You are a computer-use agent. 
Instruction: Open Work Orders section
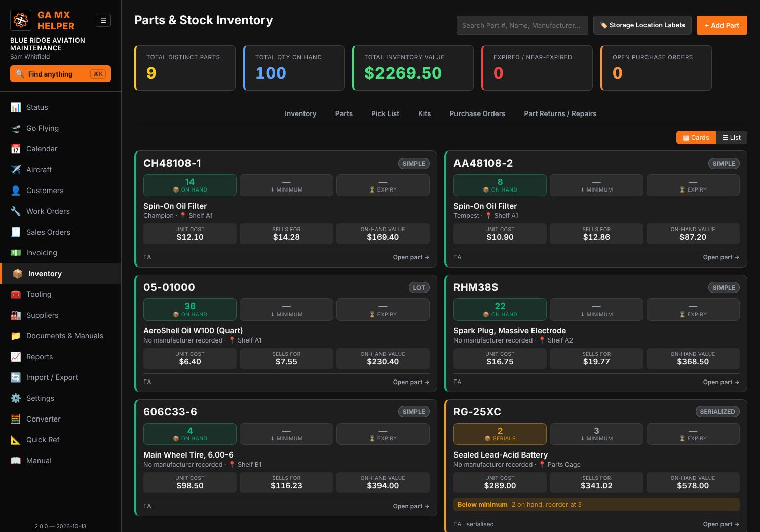(x=61, y=211)
